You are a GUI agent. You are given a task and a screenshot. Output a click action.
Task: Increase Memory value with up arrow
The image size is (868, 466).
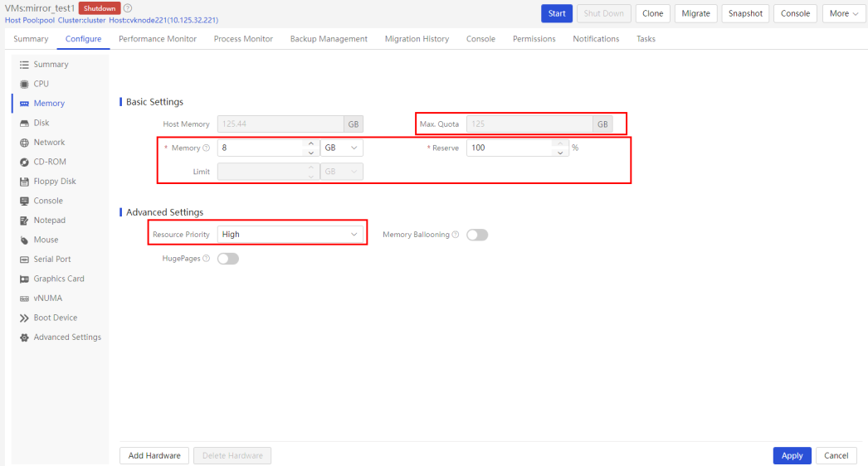point(311,143)
